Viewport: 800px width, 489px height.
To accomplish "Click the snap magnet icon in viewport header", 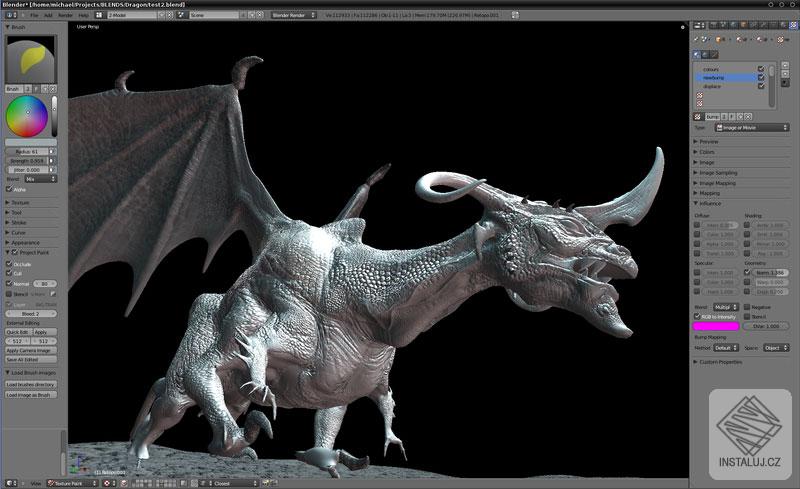I will pyautogui.click(x=194, y=483).
